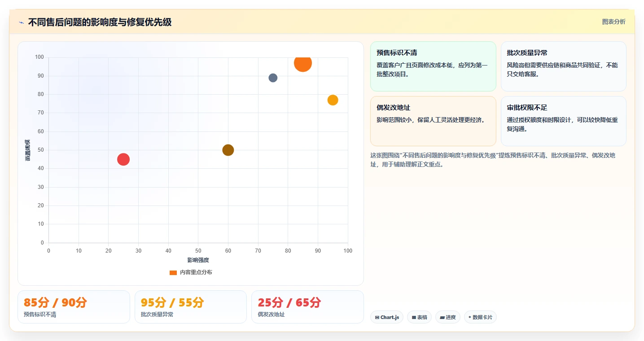Viewport: 644px width, 341px height.
Task: Select the red bubble on chart
Action: click(123, 159)
